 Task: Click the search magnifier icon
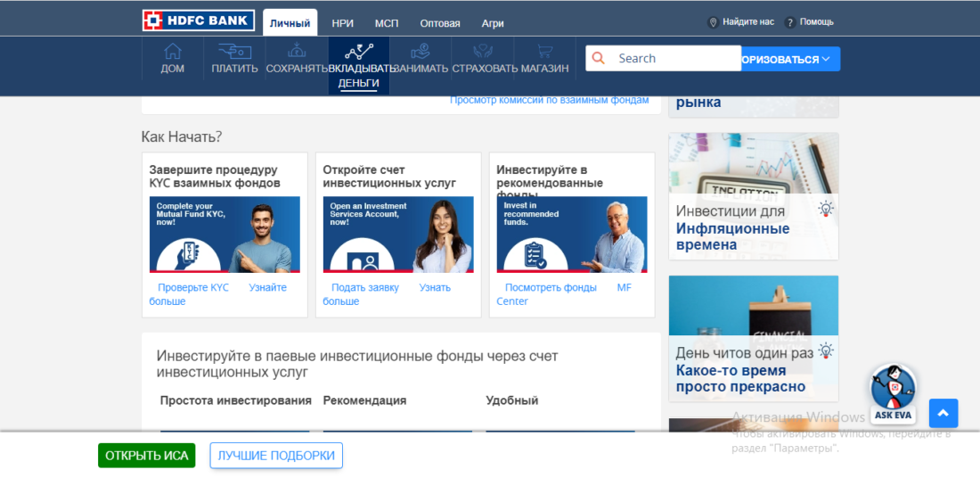(598, 58)
